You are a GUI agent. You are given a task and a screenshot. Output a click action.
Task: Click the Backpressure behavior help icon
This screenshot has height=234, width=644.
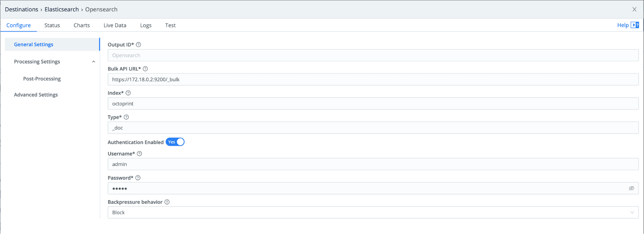[x=167, y=202]
